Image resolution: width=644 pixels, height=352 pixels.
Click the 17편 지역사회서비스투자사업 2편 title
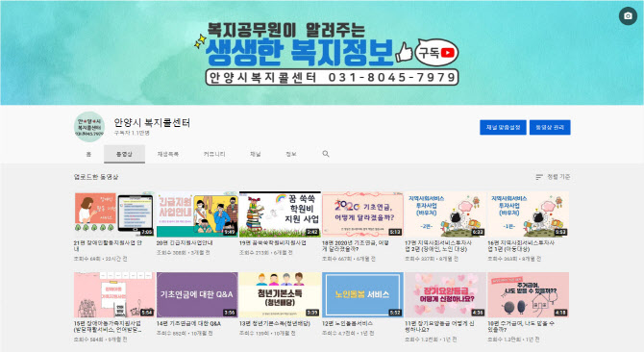pos(438,245)
